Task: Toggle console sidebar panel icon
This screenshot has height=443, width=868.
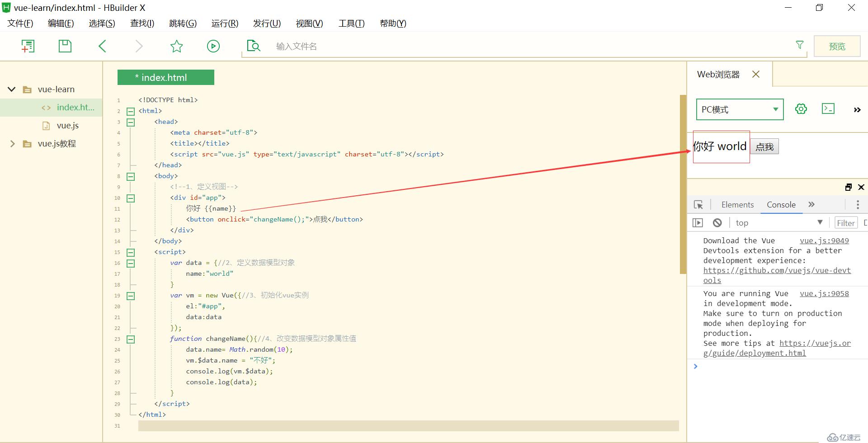Action: 698,223
